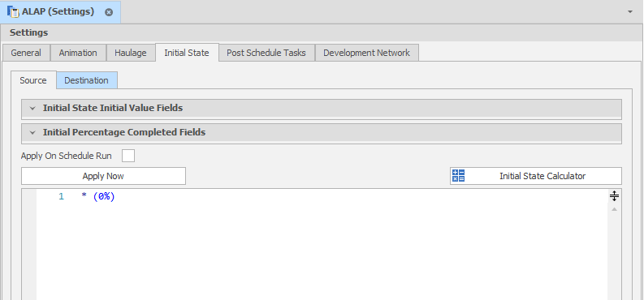Go to Post Schedule Tasks tab
This screenshot has height=300, width=644.
(x=266, y=53)
